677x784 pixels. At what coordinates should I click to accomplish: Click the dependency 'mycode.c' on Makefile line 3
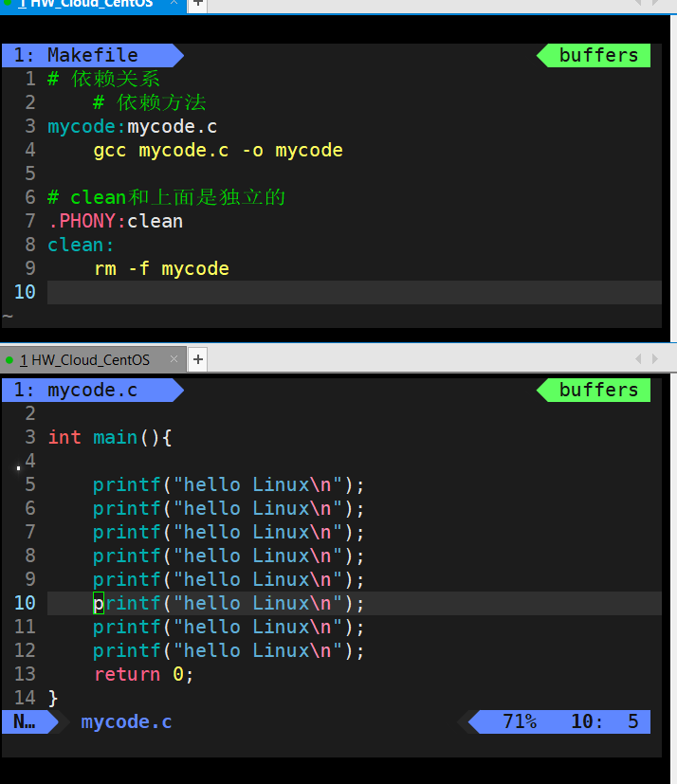point(173,126)
